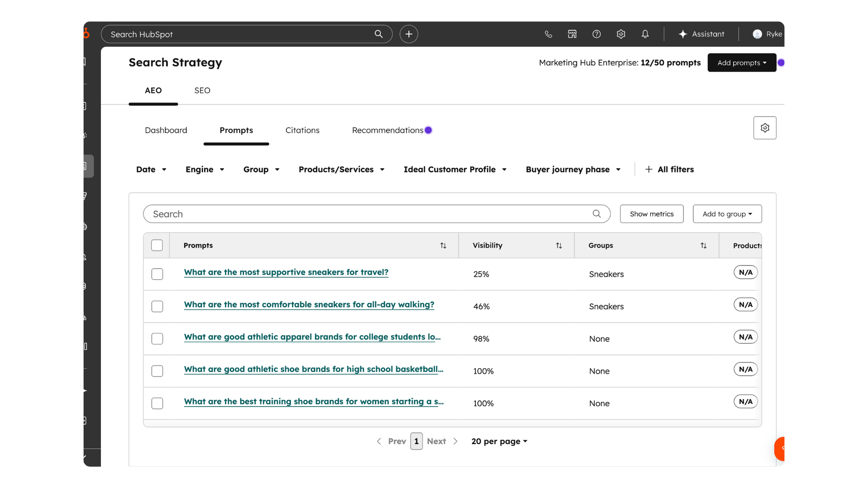Toggle the Visibility column sort arrows
This screenshot has width=868, height=488.
559,245
